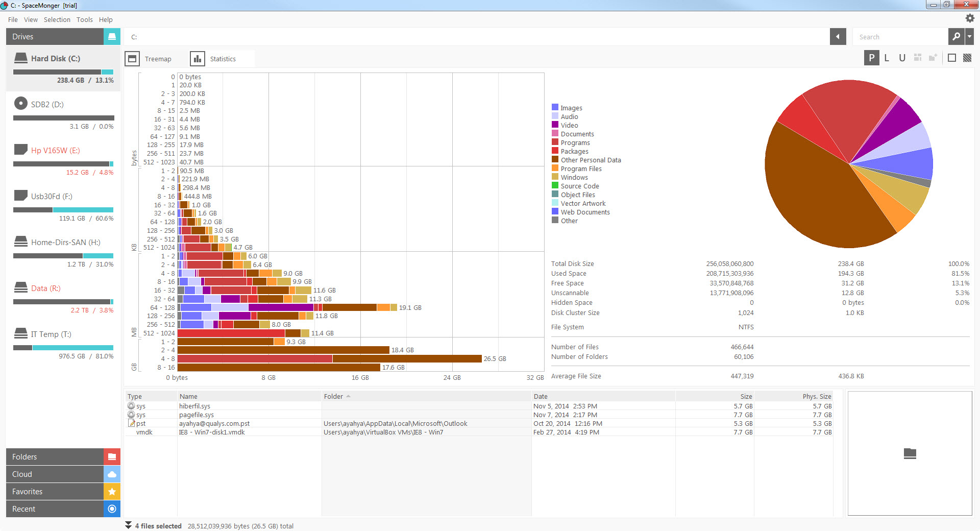Switch to the L size mode
Screen dimensions: 980x531
click(887, 58)
